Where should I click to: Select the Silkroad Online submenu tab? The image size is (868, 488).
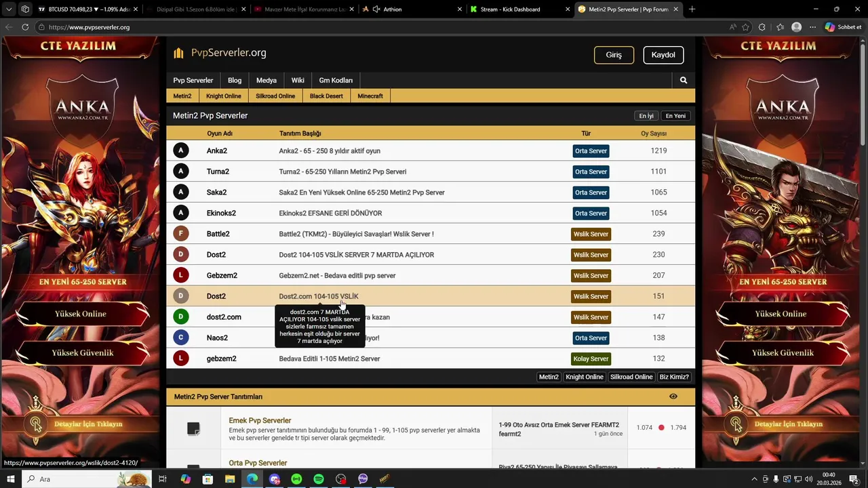[275, 96]
